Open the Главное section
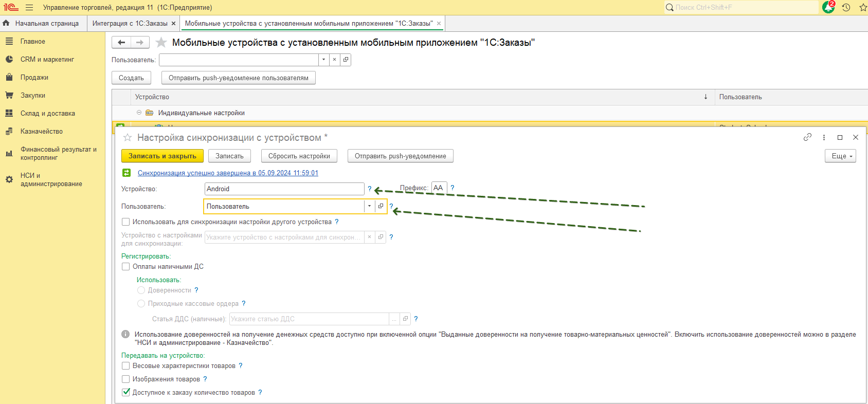The width and height of the screenshot is (868, 404). pos(33,42)
